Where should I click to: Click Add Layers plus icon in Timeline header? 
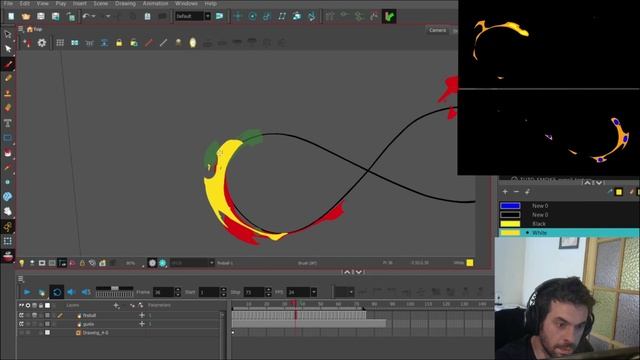pos(116,305)
